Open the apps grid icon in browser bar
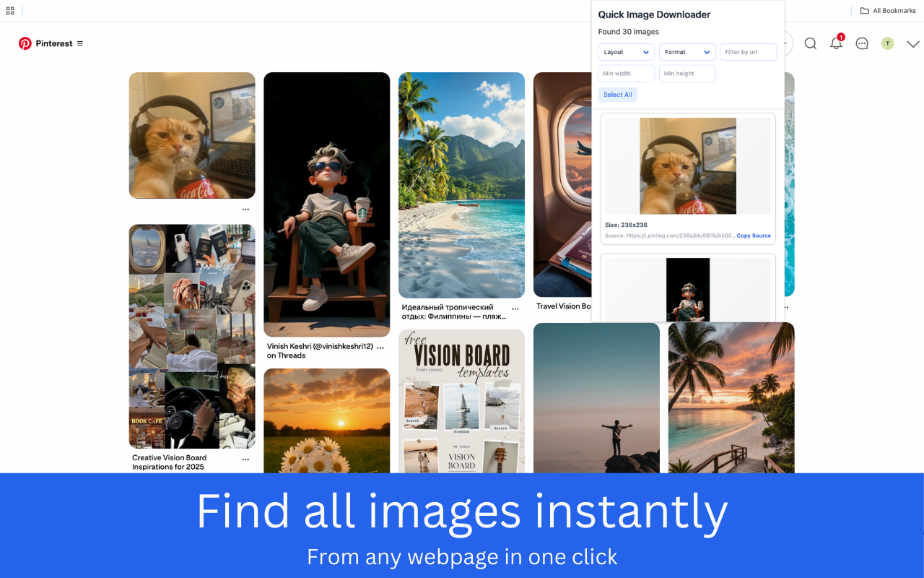This screenshot has height=578, width=924. [x=10, y=11]
